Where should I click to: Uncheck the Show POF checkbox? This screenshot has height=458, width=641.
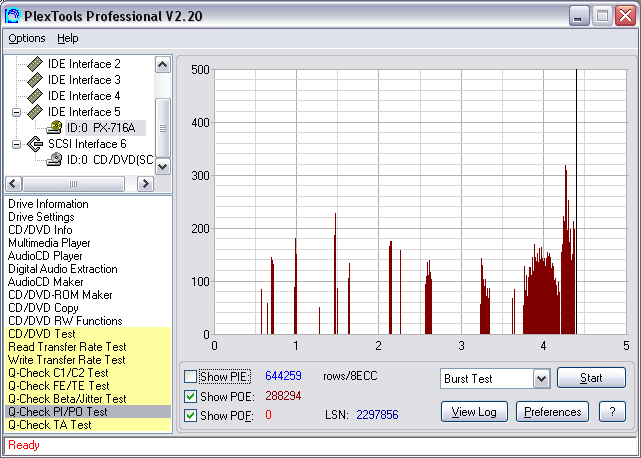click(191, 415)
